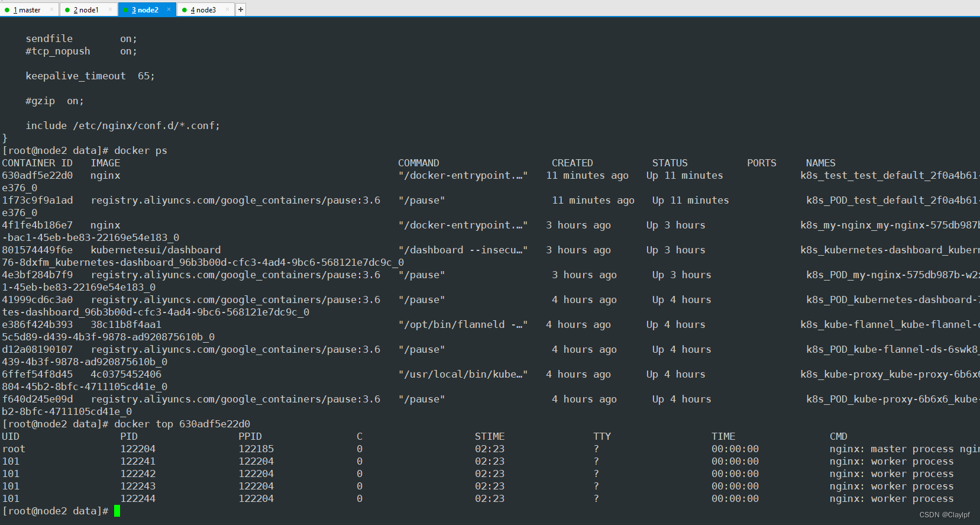Click 'k8s_my-nginx_my-nginx-575db987' container name
The image size is (980, 525).
[x=889, y=225]
